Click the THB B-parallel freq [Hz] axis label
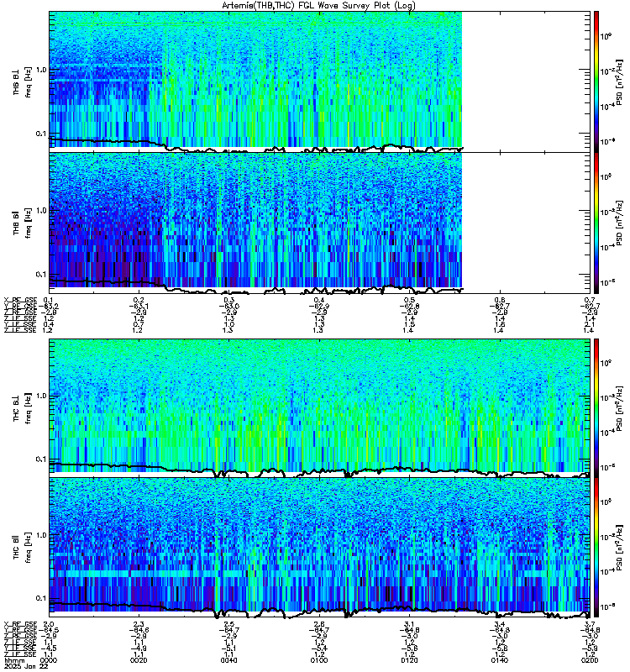Image resolution: width=630 pixels, height=672 pixels. click(28, 223)
